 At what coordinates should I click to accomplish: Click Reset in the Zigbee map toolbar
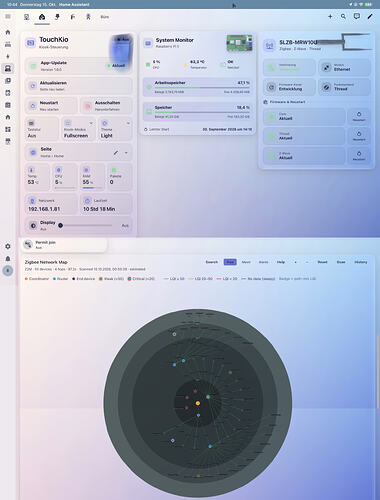322,262
